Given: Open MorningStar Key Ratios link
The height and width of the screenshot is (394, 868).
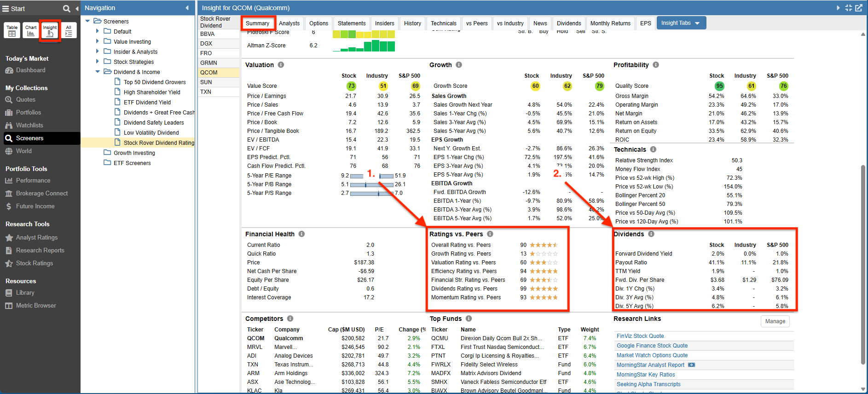Looking at the screenshot, I should tap(646, 375).
